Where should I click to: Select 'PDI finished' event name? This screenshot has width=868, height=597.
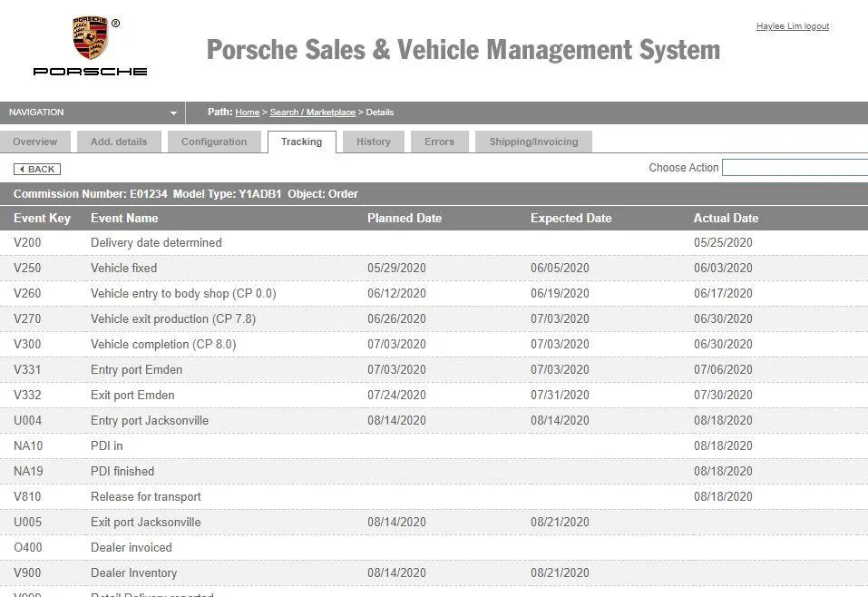pos(122,472)
